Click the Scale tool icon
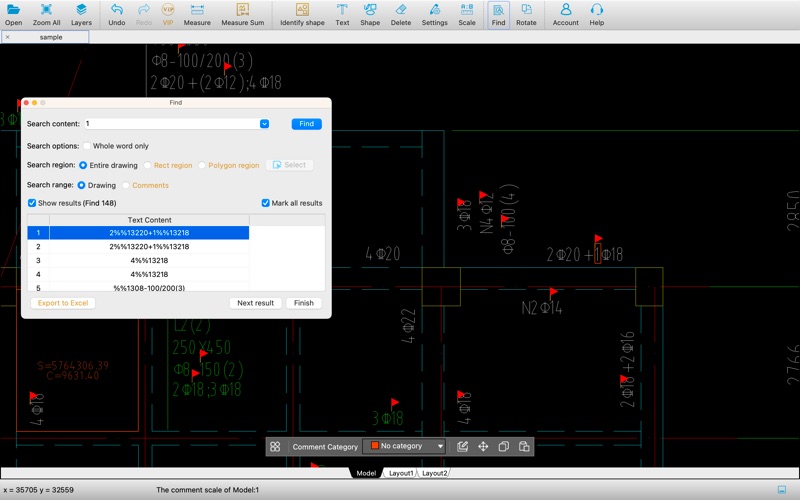Screen dimensions: 800x500 click(x=467, y=14)
